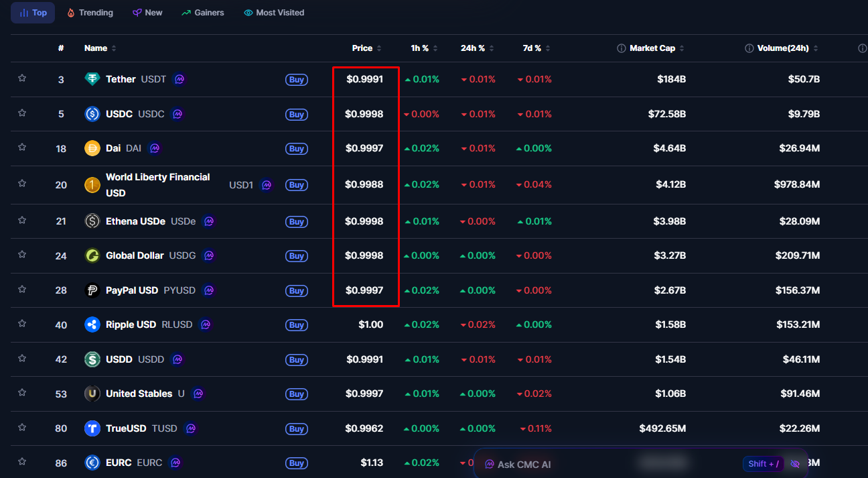Star Tether to add to watchlist

click(22, 78)
